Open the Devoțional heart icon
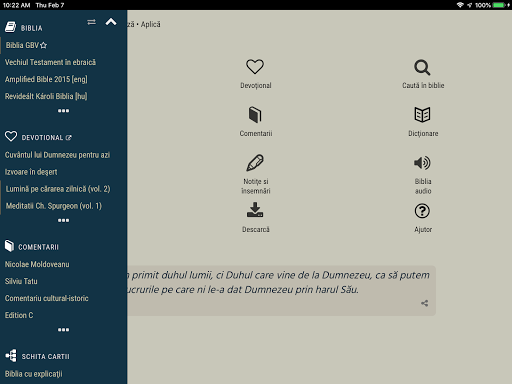Viewport: 512px width, 384px height. tap(255, 67)
